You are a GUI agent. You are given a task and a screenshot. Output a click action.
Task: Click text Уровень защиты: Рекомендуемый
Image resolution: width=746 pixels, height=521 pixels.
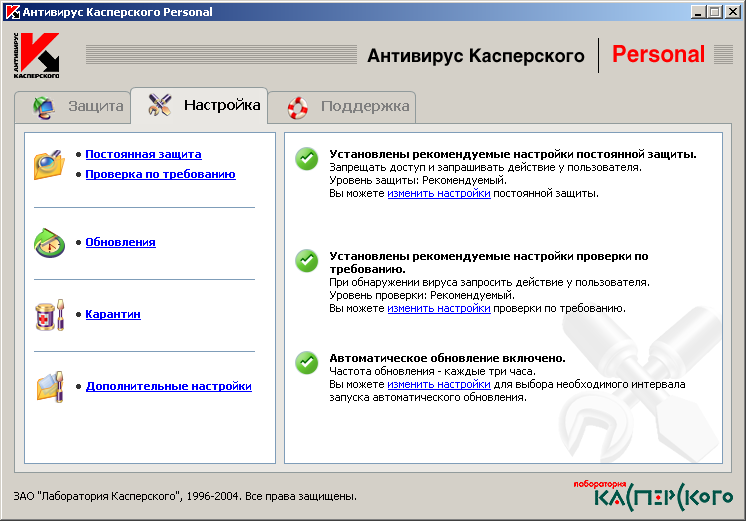pyautogui.click(x=418, y=180)
